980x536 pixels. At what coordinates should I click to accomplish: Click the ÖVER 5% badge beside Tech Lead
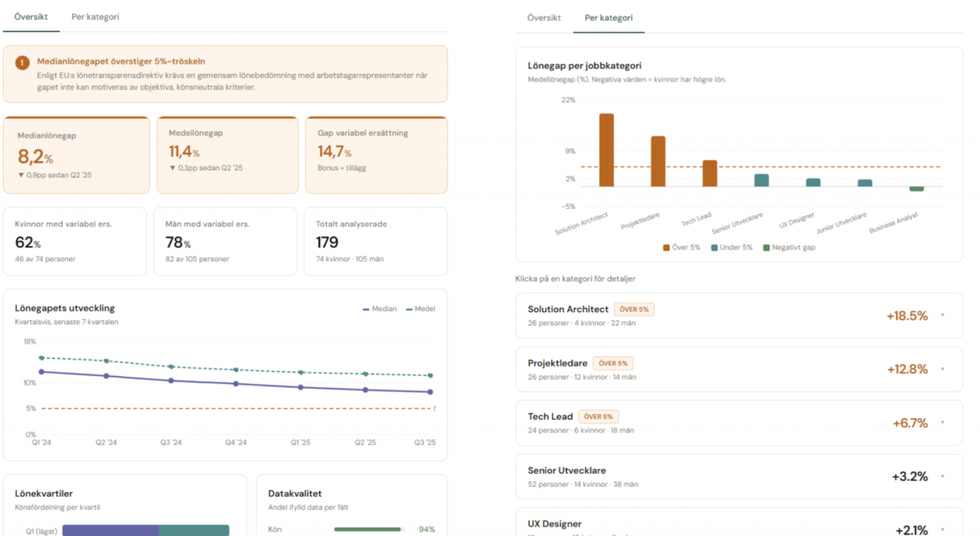pyautogui.click(x=598, y=417)
